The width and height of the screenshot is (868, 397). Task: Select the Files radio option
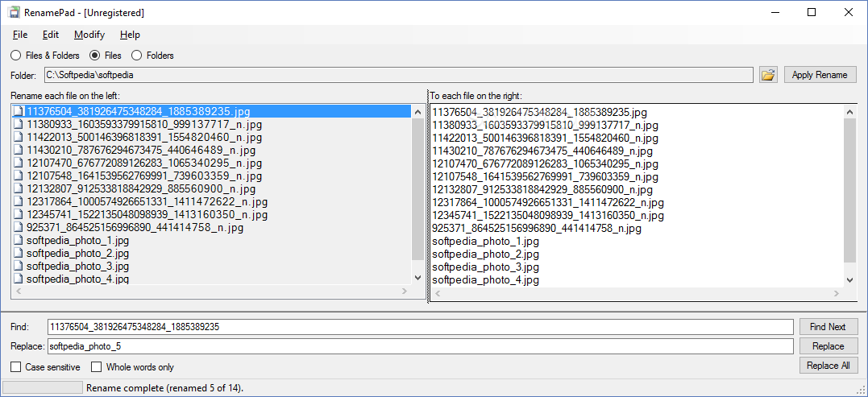tap(106, 56)
